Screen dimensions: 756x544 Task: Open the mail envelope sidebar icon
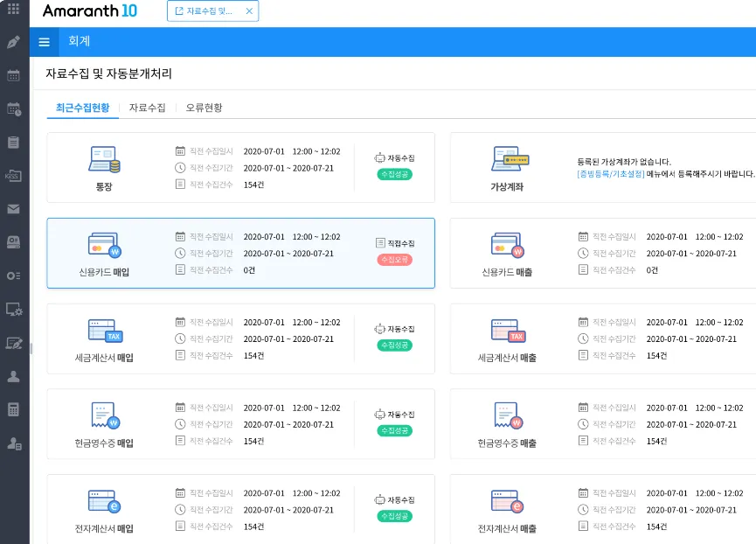[13, 209]
